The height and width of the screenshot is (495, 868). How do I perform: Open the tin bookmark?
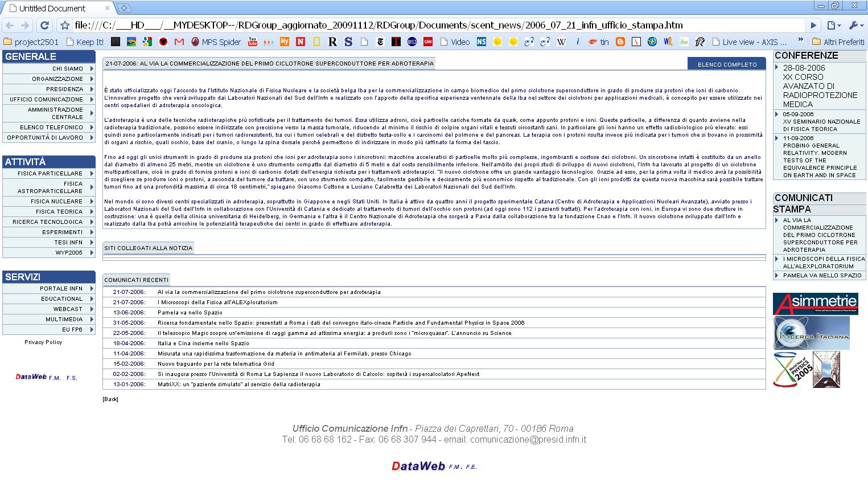tap(599, 42)
